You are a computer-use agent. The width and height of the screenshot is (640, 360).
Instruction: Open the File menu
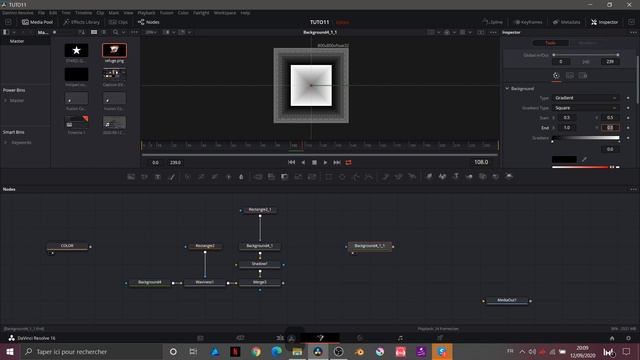point(41,13)
